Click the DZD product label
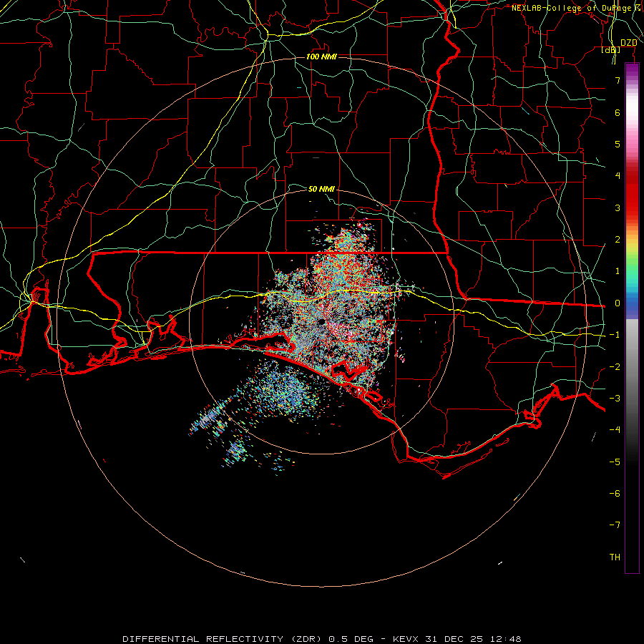This screenshot has width=644, height=644. point(628,43)
